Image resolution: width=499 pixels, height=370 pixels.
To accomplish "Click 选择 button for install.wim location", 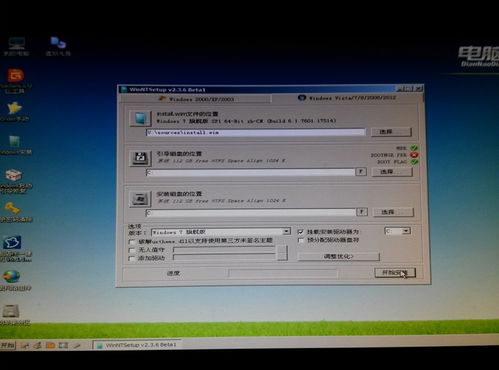I will pyautogui.click(x=391, y=132).
